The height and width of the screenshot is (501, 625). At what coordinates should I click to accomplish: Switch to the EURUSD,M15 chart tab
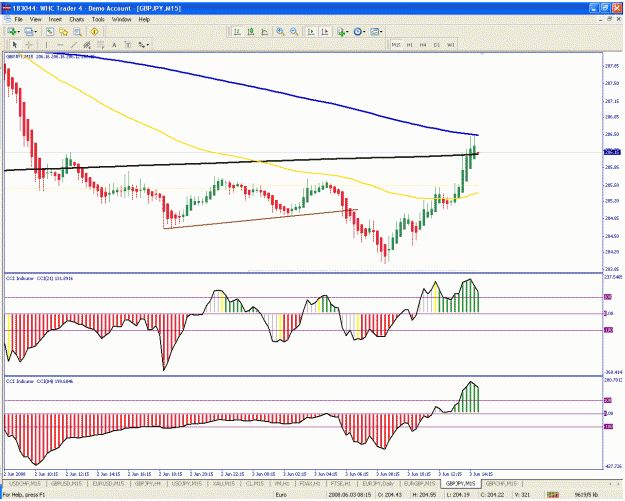pos(108,484)
